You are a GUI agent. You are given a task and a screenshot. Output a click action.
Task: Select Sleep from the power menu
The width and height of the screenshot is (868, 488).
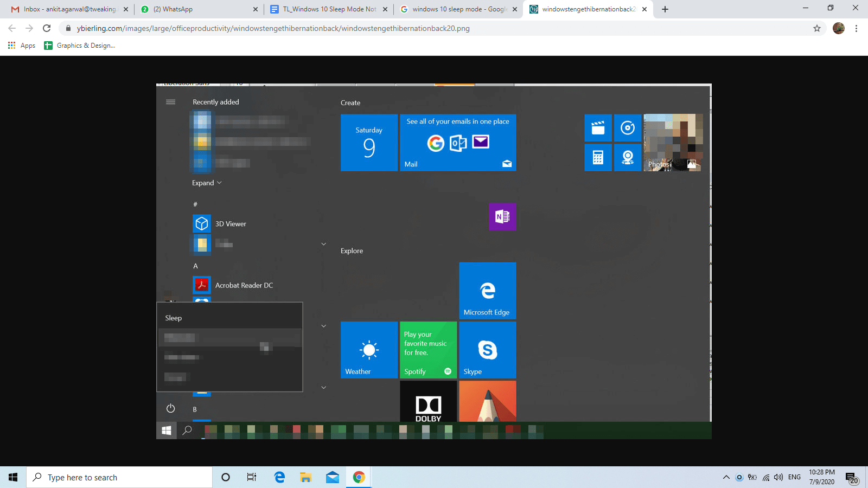pyautogui.click(x=174, y=318)
